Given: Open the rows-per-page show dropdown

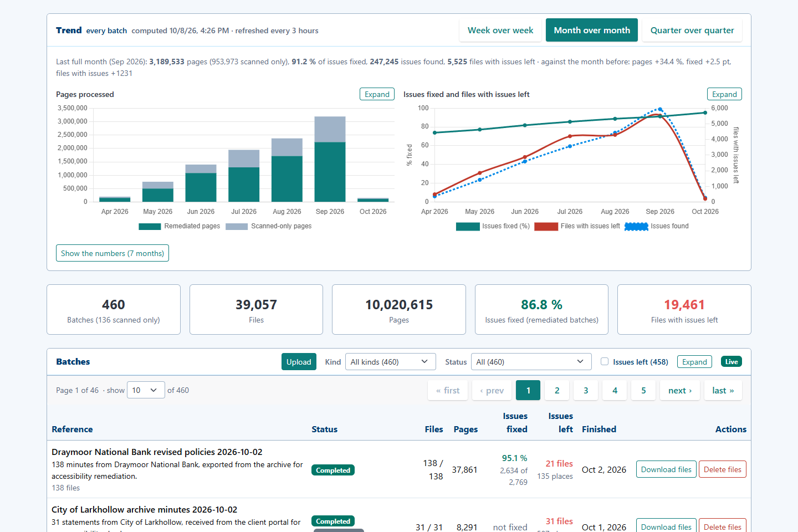Looking at the screenshot, I should pos(146,390).
